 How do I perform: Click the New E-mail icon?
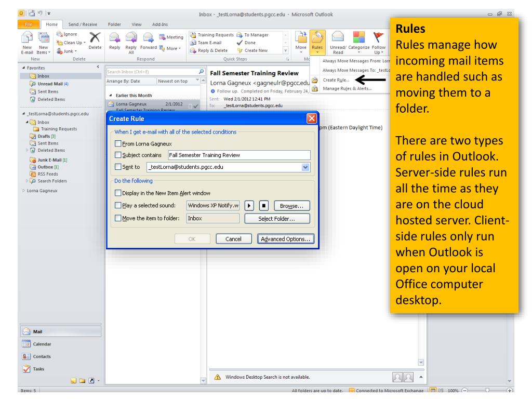(x=27, y=37)
